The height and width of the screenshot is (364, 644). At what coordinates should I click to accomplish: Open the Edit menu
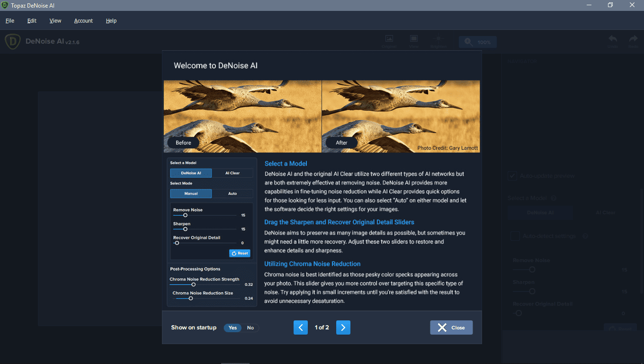32,21
